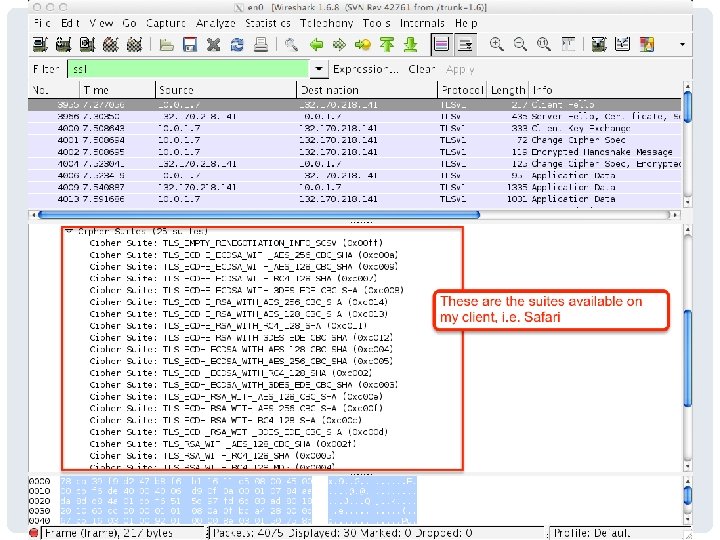Viewport: 720px width, 540px height.
Task: Zoom out toolbar icon
Action: pyautogui.click(x=520, y=45)
